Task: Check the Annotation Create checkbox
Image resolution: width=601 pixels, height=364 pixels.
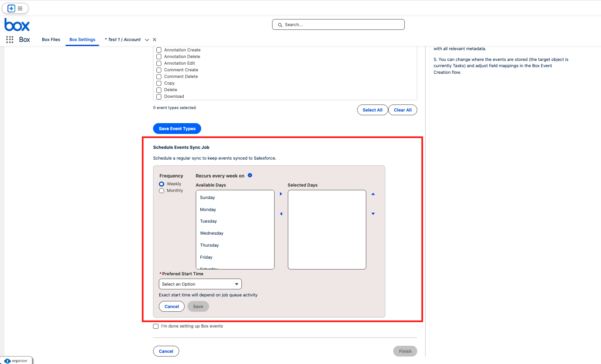Action: coord(159,50)
